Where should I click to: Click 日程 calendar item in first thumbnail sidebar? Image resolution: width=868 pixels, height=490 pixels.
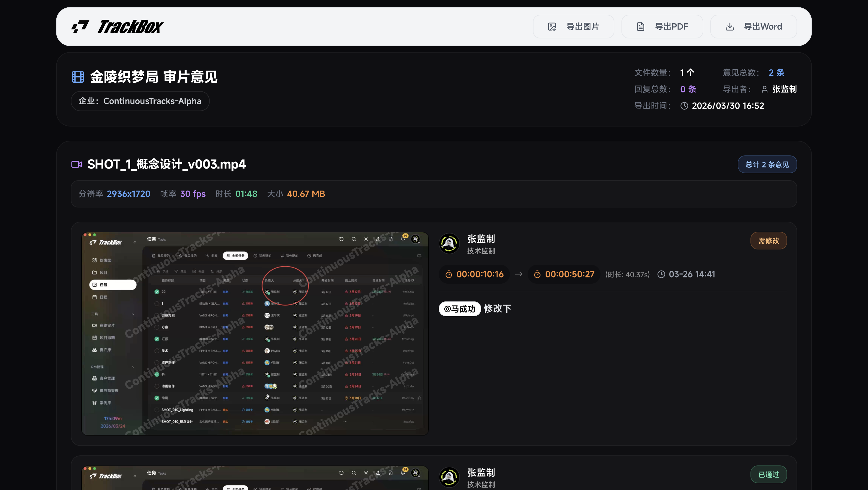click(x=100, y=297)
